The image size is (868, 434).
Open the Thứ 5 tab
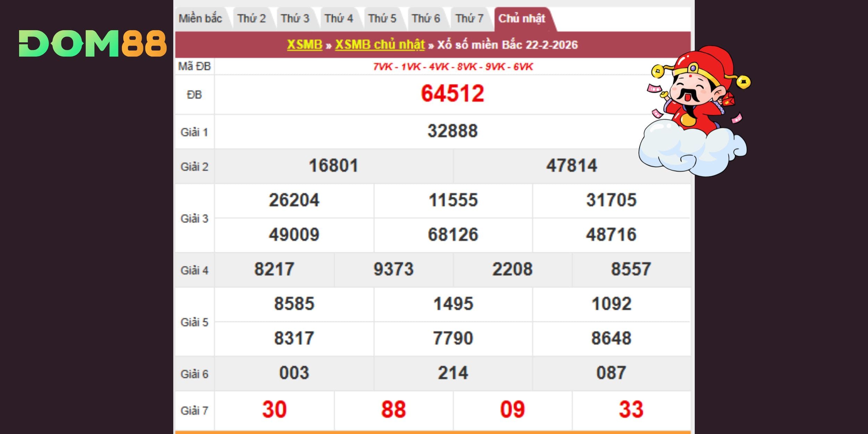(382, 18)
